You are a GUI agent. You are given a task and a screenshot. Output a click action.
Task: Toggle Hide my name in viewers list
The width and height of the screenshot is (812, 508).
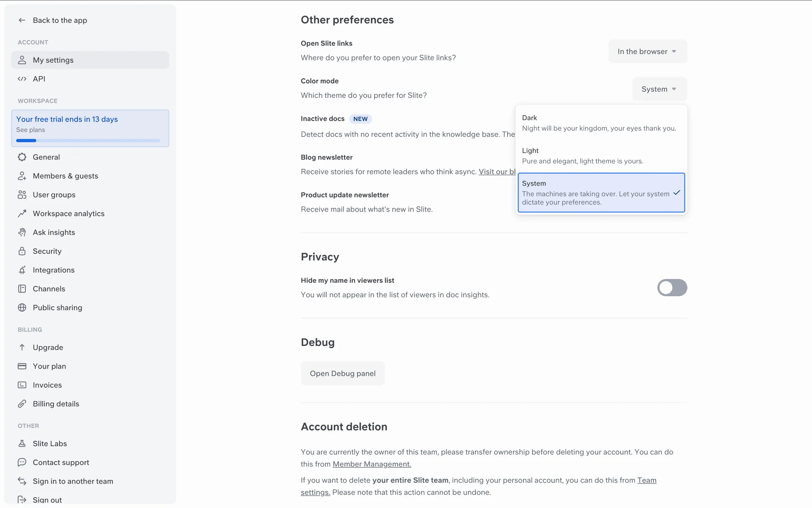[x=672, y=288]
